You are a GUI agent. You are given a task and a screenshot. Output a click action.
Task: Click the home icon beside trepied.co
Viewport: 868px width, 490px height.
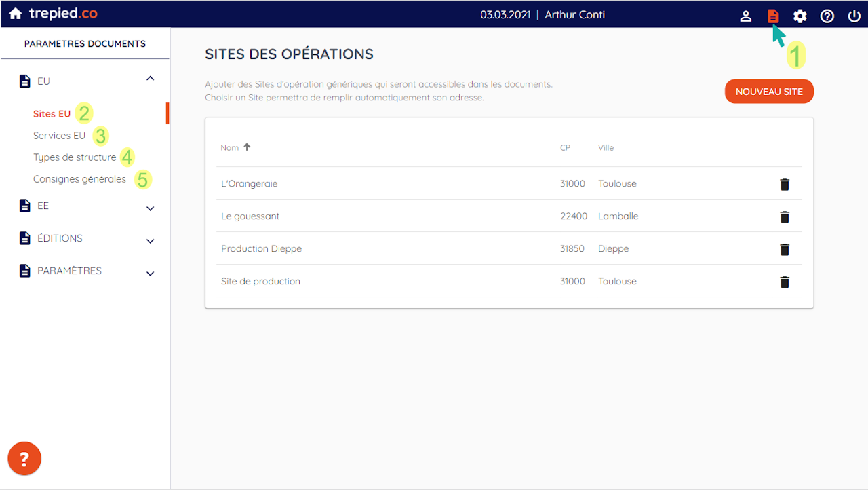tap(16, 14)
